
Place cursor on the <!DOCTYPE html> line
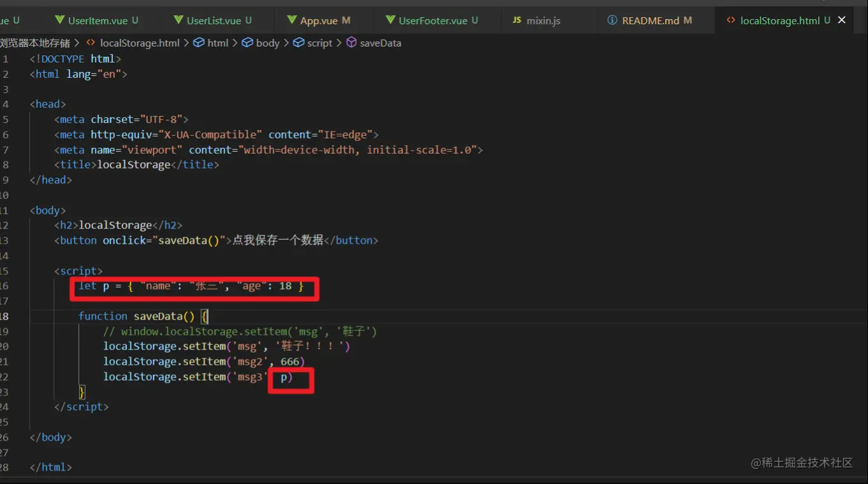[75, 59]
